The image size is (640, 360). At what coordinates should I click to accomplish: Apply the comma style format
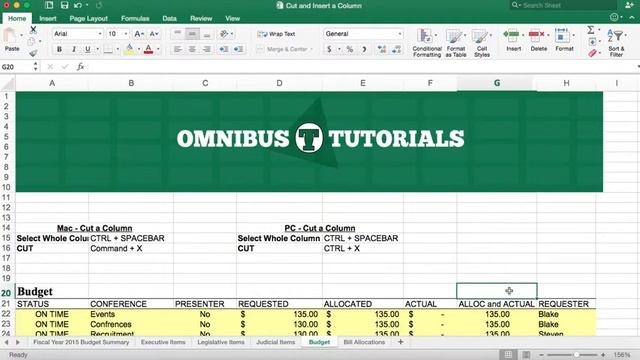[x=364, y=49]
